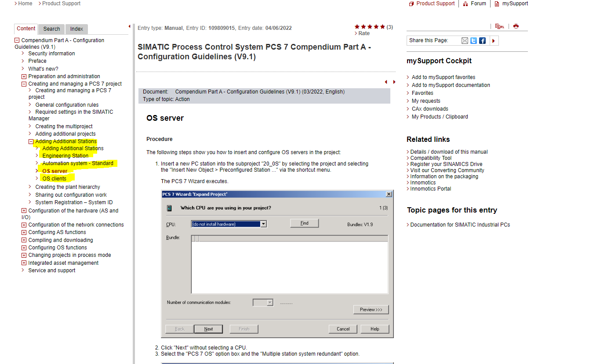Click the Product Support cube icon
This screenshot has height=364, width=589.
click(x=411, y=4)
